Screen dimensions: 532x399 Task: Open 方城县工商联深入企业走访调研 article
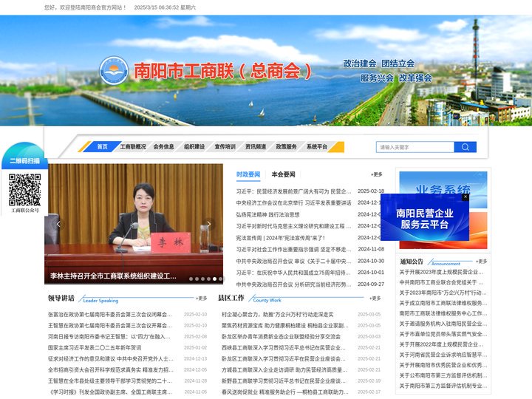(x=284, y=370)
